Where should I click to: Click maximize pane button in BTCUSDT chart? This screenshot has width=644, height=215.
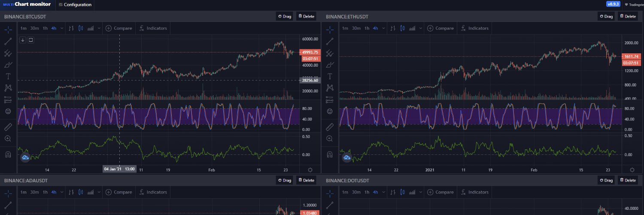click(x=31, y=40)
